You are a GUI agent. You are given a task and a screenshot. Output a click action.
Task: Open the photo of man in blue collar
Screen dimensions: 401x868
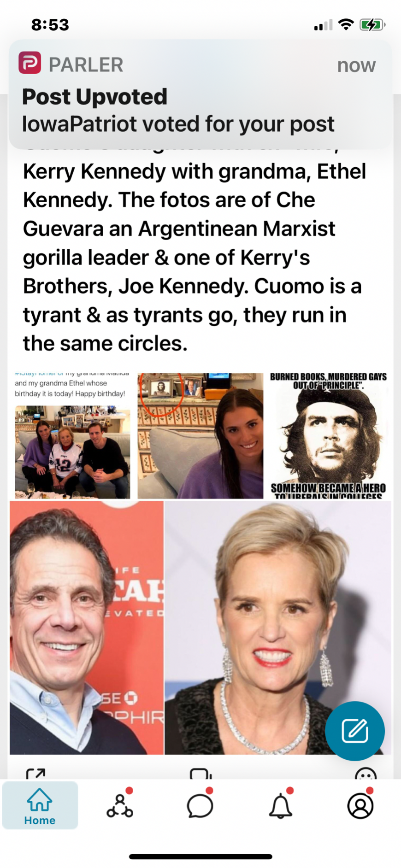tap(87, 628)
